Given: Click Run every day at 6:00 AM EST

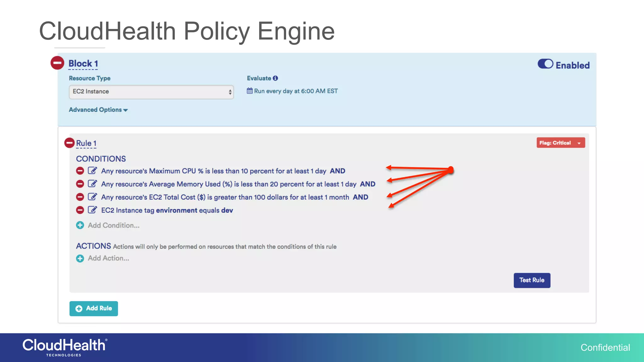Looking at the screenshot, I should tap(296, 91).
